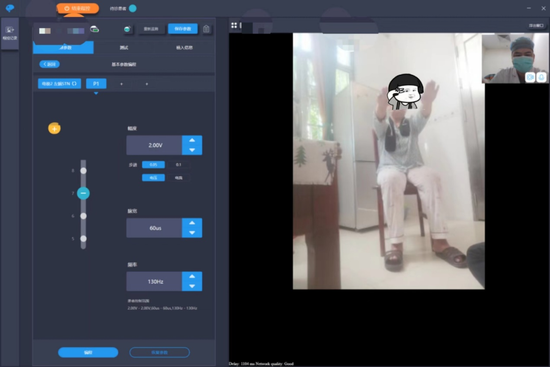Click the outlined button at panel bottom

pyautogui.click(x=160, y=352)
